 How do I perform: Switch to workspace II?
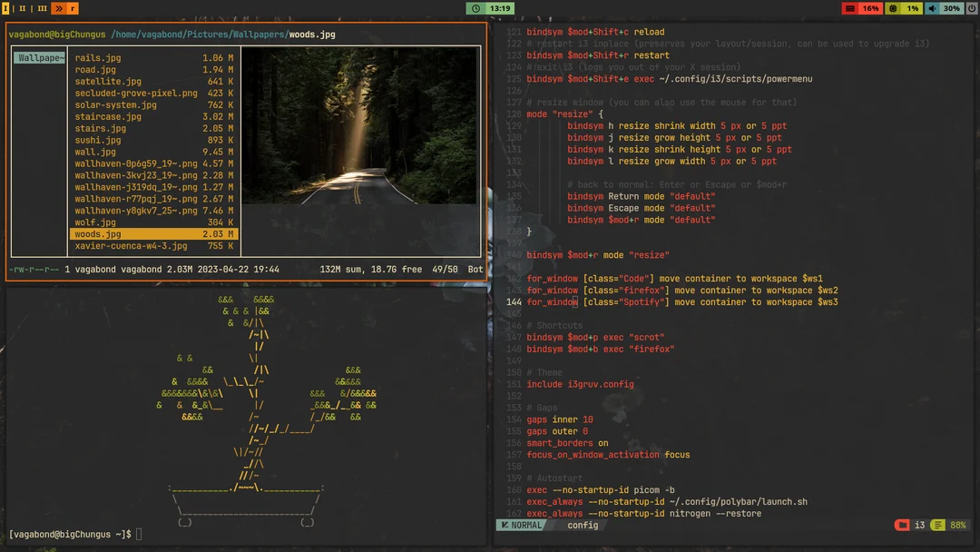tap(23, 8)
